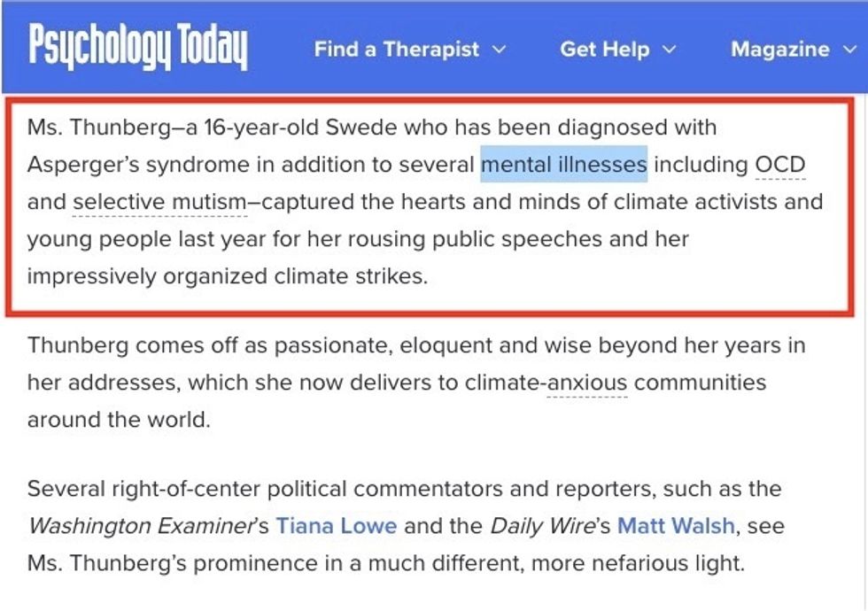Viewport: 868px width, 611px height.
Task: Click the underlined anxious link
Action: [x=586, y=383]
